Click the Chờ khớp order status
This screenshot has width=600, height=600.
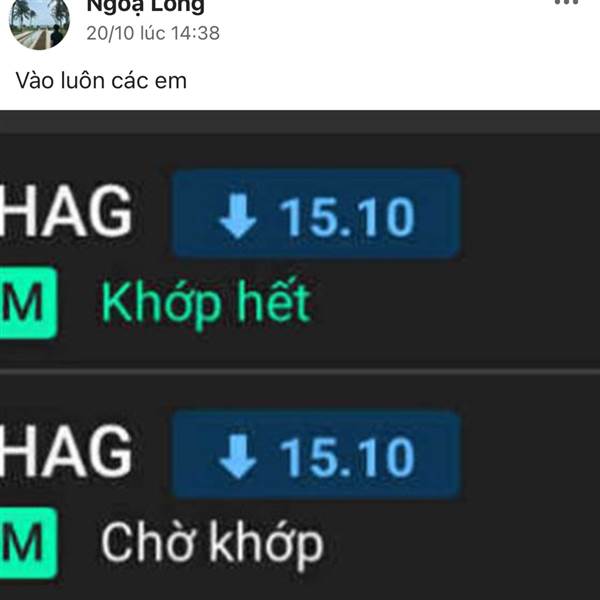click(212, 545)
